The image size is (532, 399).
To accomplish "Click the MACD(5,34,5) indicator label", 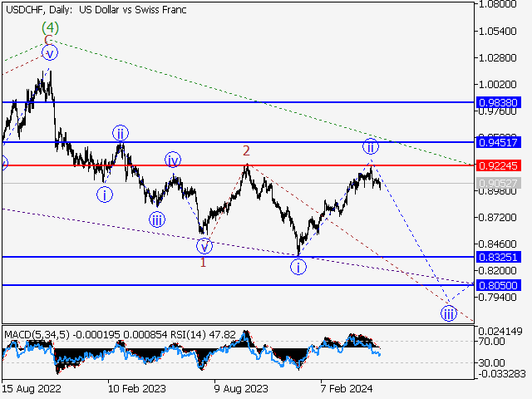I will pos(37,334).
